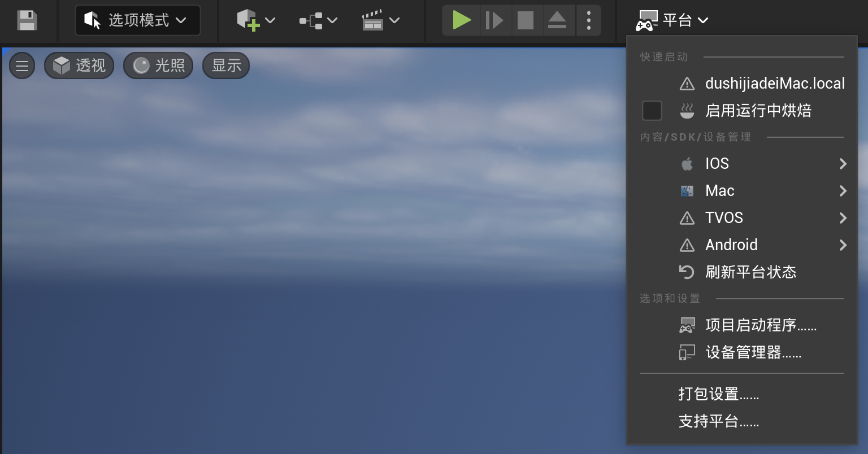This screenshot has height=454, width=868.
Task: Open the add content cube icon dropdown
Action: pos(256,20)
